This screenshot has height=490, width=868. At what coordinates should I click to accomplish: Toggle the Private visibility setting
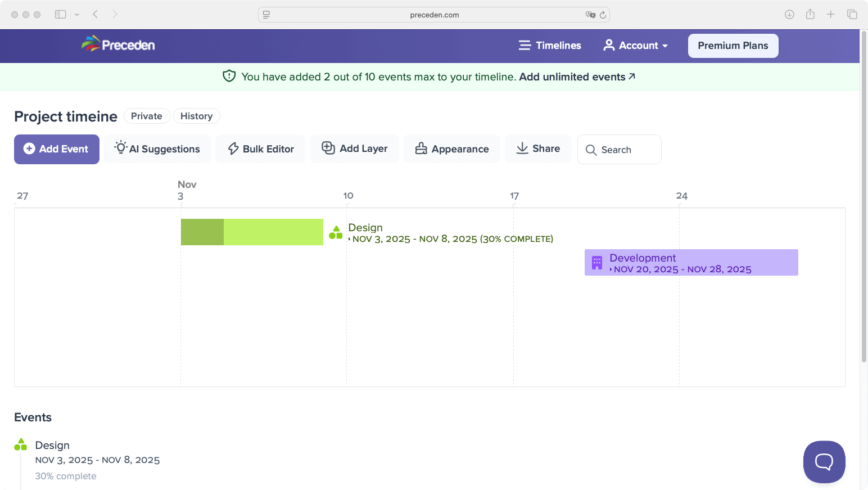[147, 116]
